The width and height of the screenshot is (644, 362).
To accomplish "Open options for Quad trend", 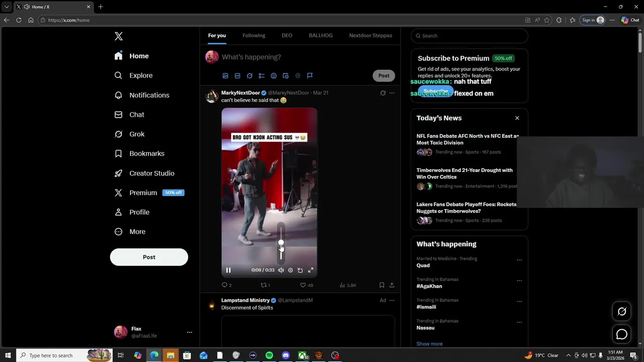I will point(519,260).
